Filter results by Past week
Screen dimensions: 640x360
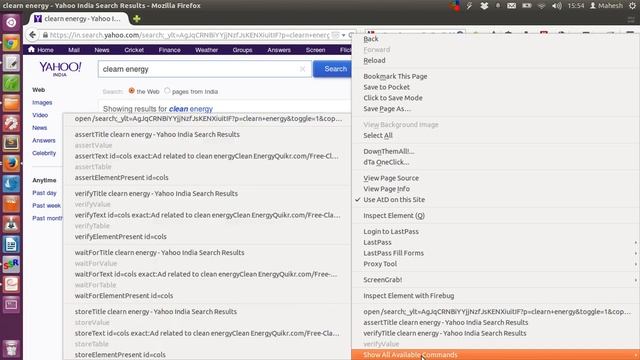coord(47,206)
